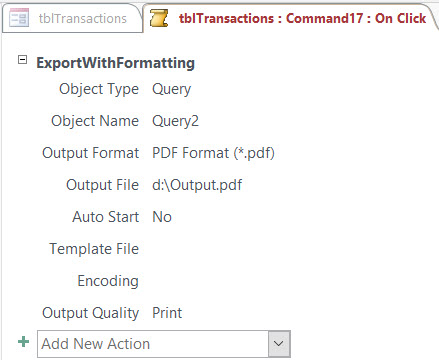Select the Command17 On Click macro tab
The width and height of the screenshot is (439, 360).
point(290,18)
